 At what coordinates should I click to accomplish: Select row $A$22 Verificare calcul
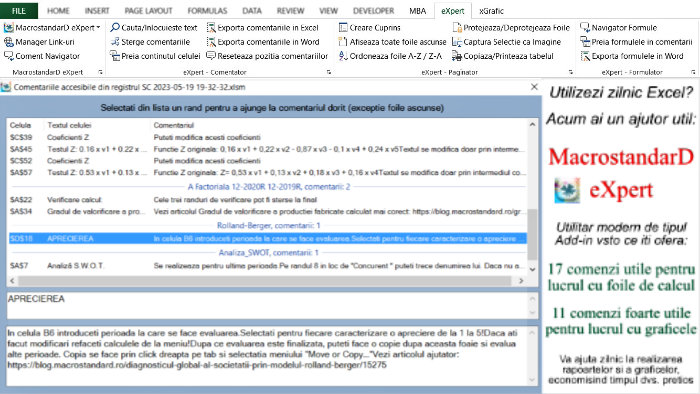coord(267,200)
